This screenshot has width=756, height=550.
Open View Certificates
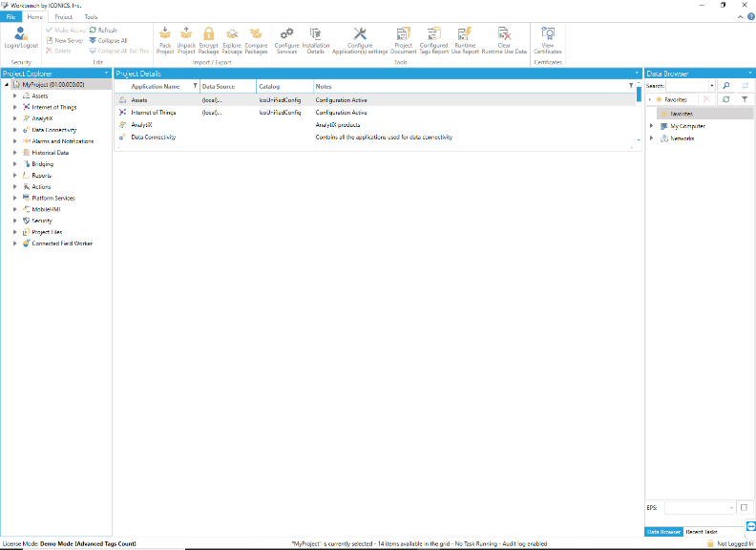click(548, 40)
